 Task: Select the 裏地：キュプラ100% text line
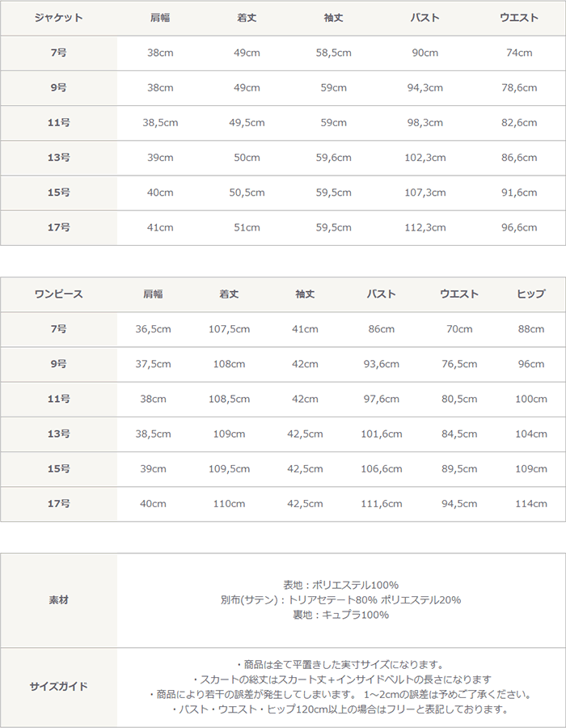(x=340, y=615)
